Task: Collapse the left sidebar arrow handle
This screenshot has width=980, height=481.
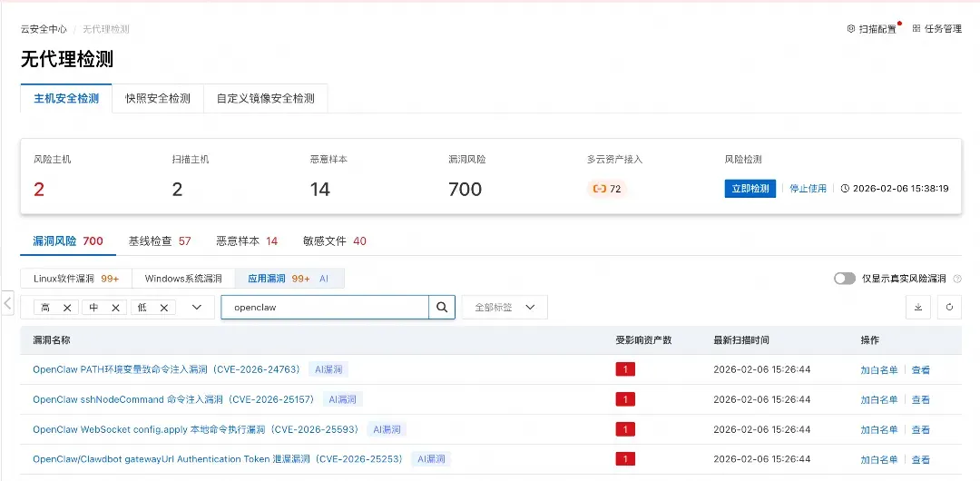Action: (7, 303)
